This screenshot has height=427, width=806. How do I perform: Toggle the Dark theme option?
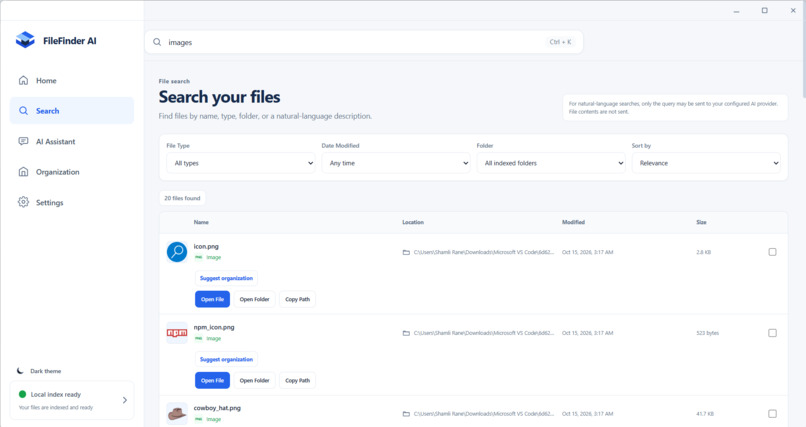click(40, 370)
